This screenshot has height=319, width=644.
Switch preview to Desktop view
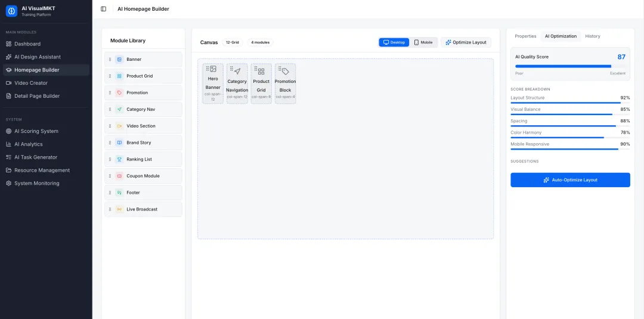click(394, 42)
